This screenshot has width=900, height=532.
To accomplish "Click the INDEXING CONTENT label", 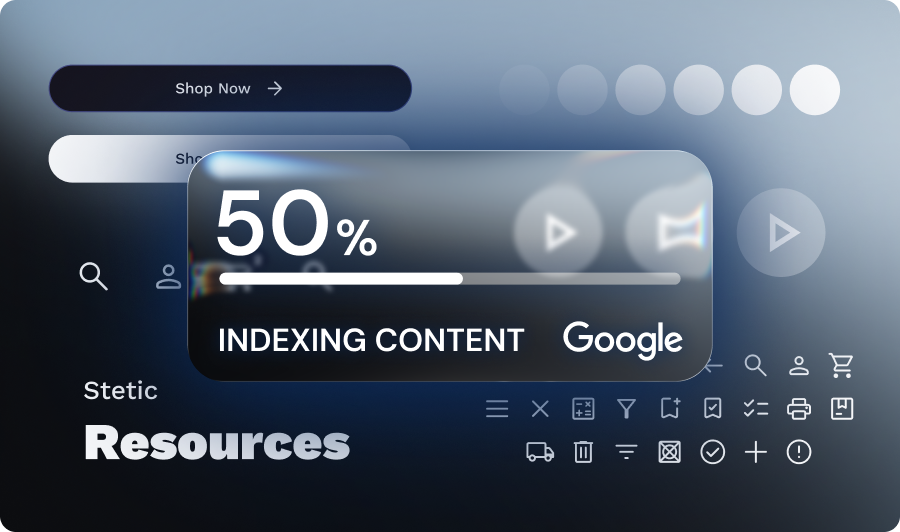I will [x=371, y=340].
